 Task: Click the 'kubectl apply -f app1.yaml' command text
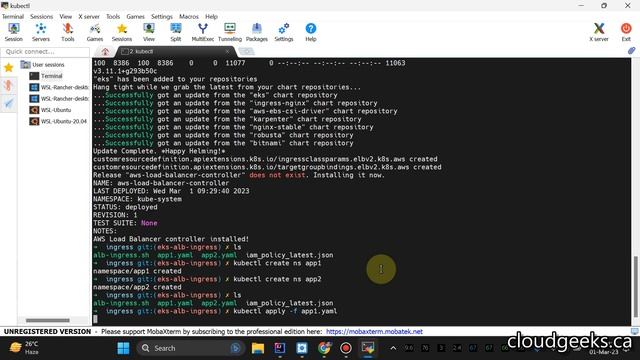pos(285,311)
